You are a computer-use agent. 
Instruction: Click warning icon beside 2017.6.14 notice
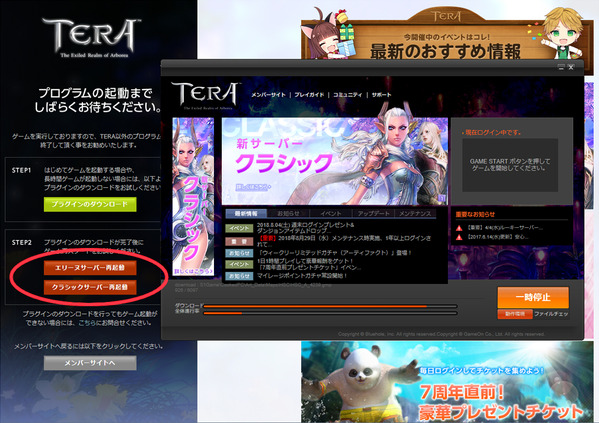click(x=459, y=237)
